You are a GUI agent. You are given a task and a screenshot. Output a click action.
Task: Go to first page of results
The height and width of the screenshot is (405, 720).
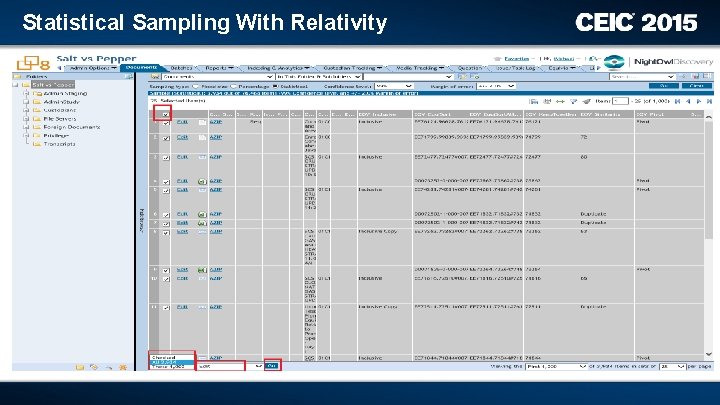click(678, 101)
